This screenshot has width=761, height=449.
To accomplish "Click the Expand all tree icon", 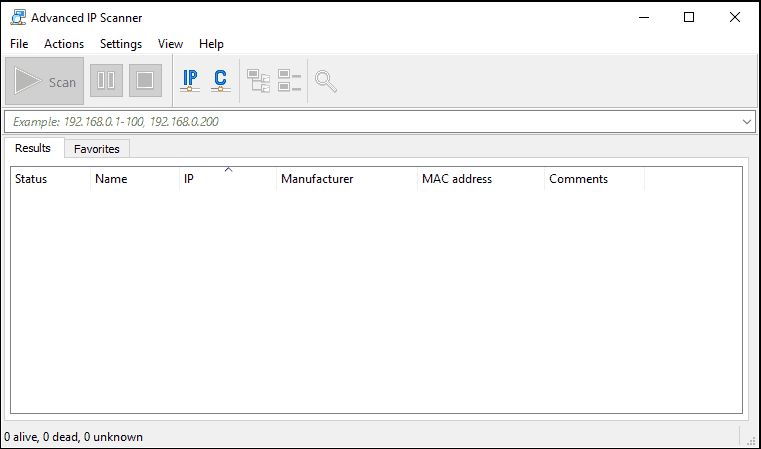I will click(x=259, y=81).
